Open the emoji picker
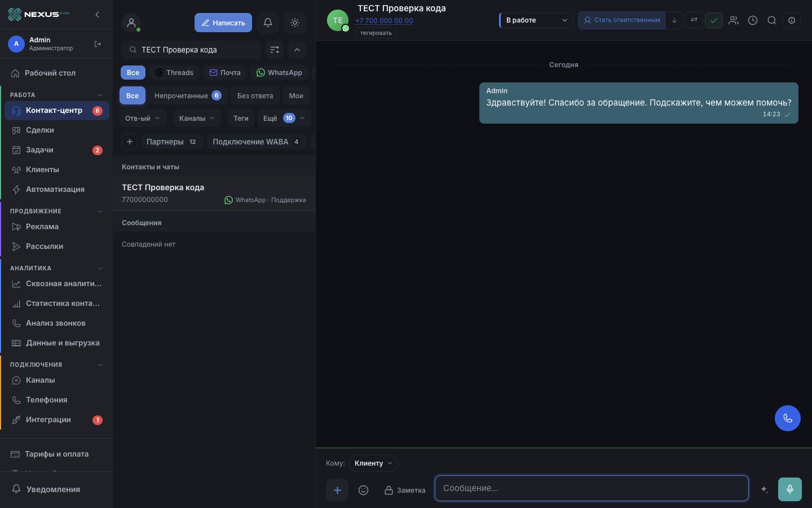Viewport: 812px width, 508px height. coord(364,490)
